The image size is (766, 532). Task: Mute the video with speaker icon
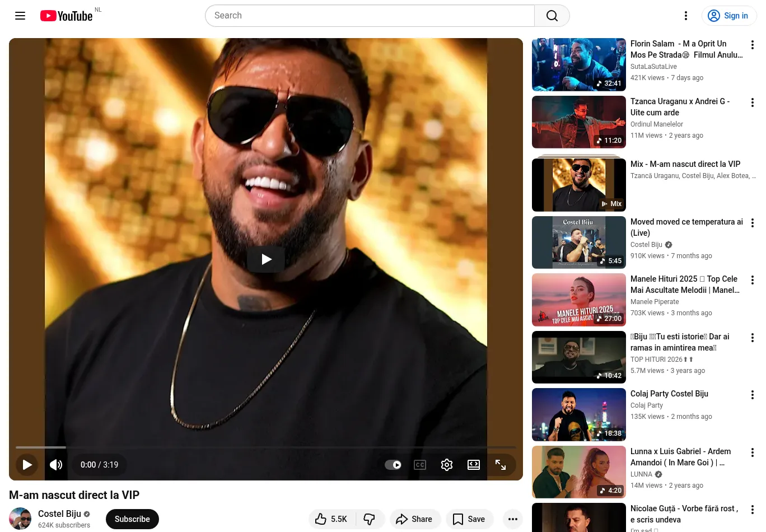(x=56, y=465)
